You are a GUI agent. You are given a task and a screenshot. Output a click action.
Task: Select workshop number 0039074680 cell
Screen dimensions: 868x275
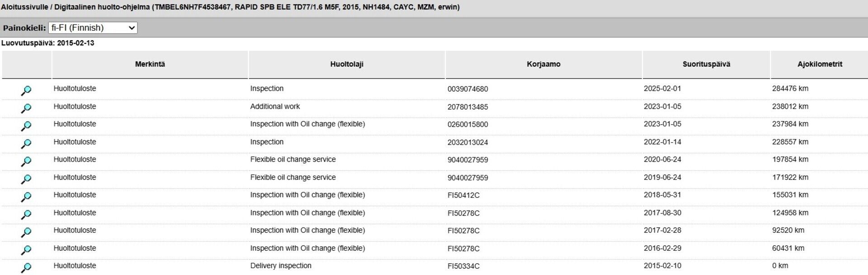click(x=468, y=89)
